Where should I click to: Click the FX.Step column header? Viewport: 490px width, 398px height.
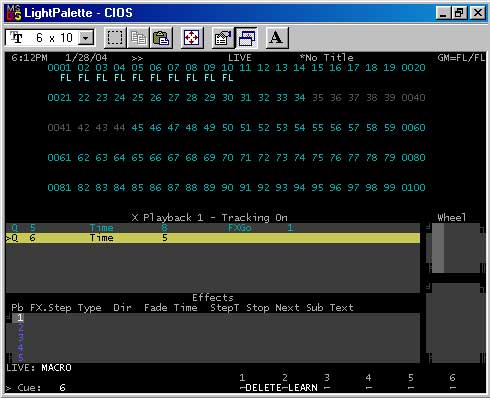point(51,308)
